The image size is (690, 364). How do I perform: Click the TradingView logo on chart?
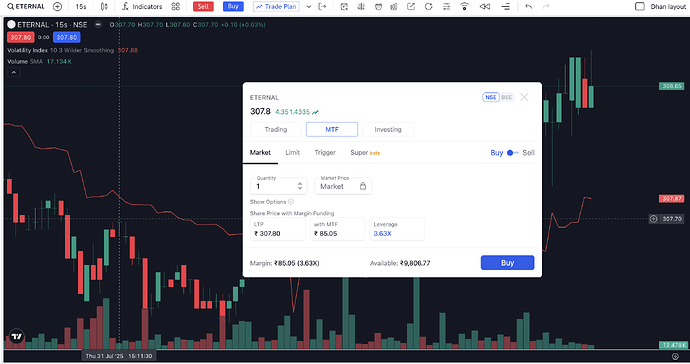[16, 336]
